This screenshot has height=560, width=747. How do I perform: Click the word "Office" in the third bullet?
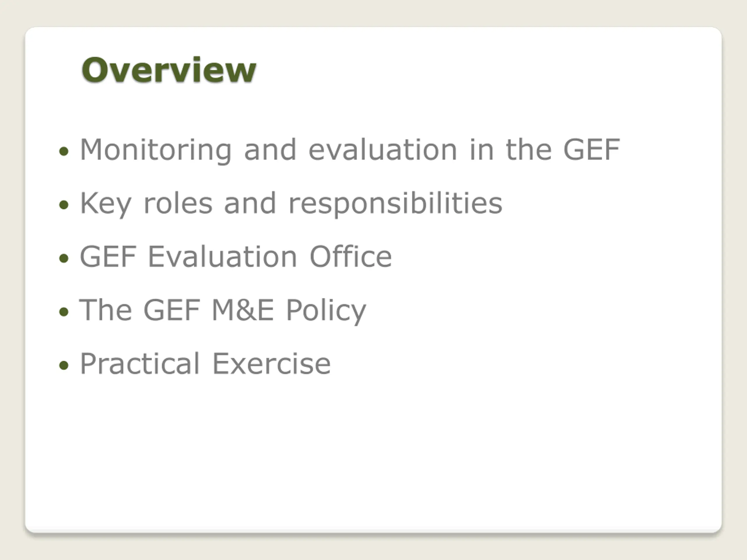350,257
